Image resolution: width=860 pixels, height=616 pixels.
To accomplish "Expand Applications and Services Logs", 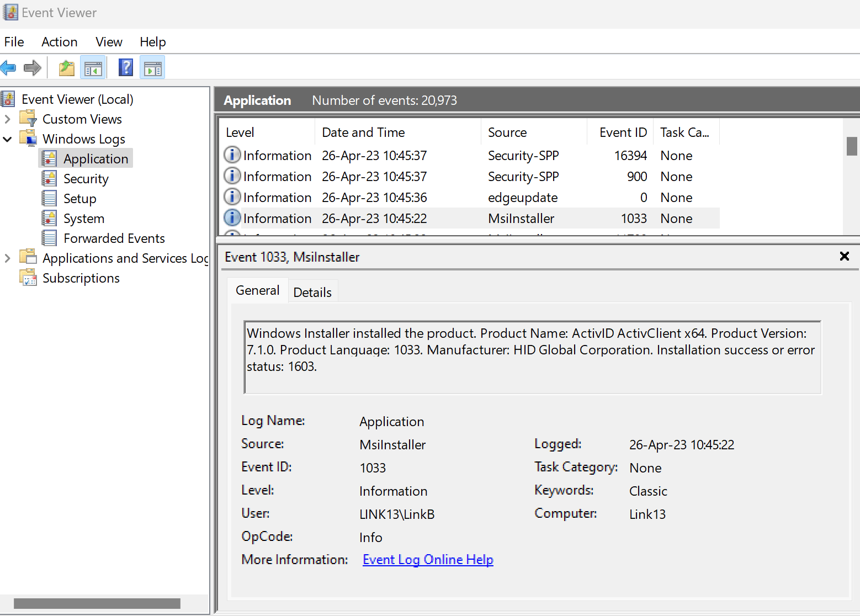I will (8, 258).
